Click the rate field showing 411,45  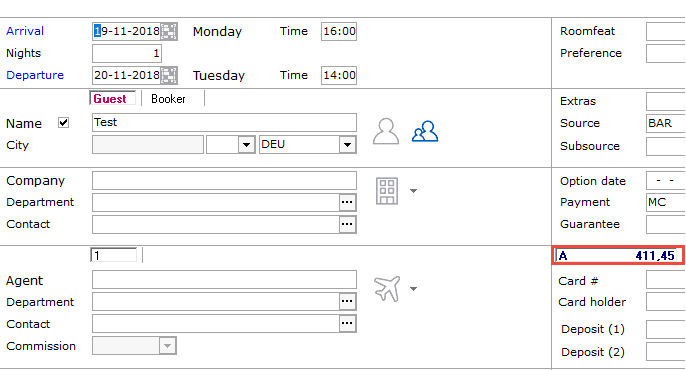(x=618, y=255)
